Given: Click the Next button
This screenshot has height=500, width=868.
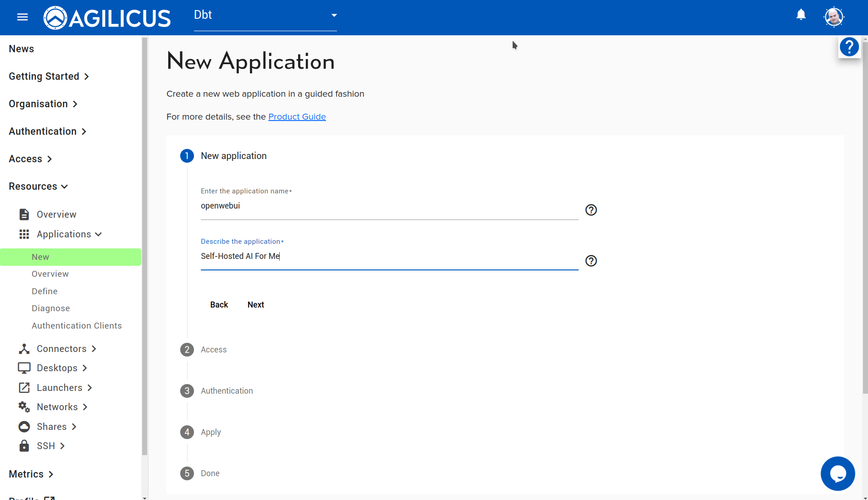Looking at the screenshot, I should (255, 305).
